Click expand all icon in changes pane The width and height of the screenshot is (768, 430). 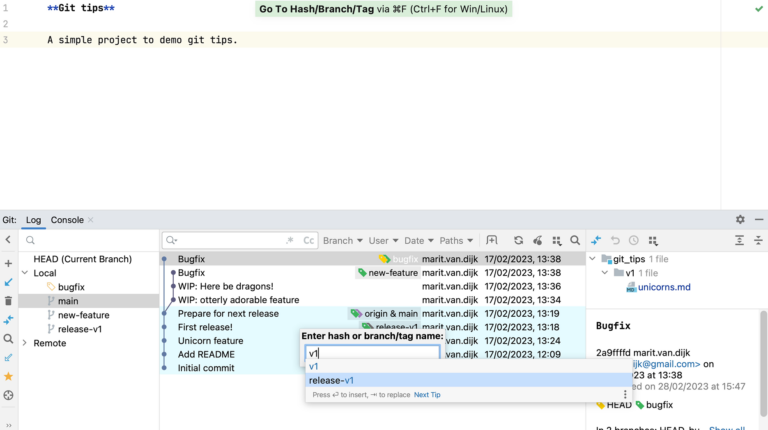point(739,241)
